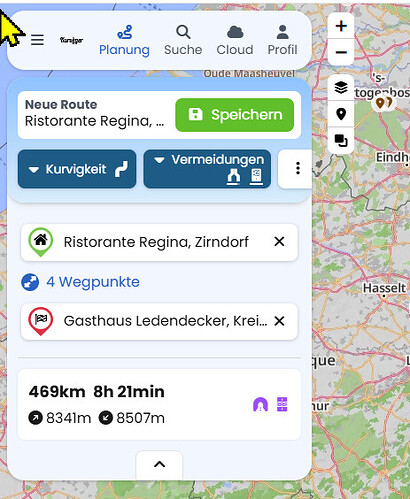This screenshot has height=499, width=410.
Task: Save the route with Speichern
Action: point(235,115)
